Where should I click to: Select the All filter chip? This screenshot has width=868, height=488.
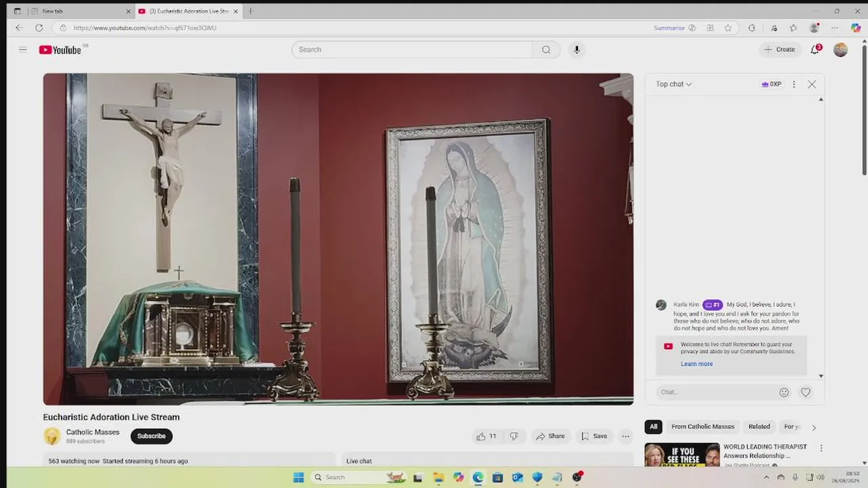653,427
